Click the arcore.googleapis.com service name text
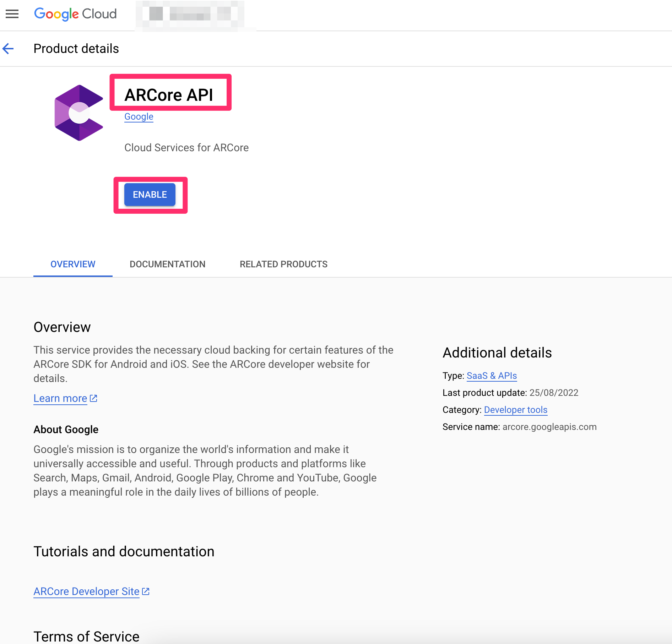This screenshot has height=644, width=672. point(549,427)
